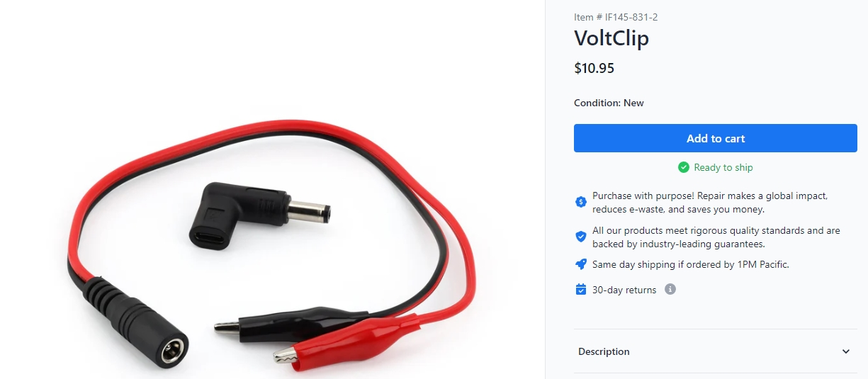Viewport: 868px width, 379px height.
Task: Click the Condition: New label
Action: pyautogui.click(x=609, y=103)
